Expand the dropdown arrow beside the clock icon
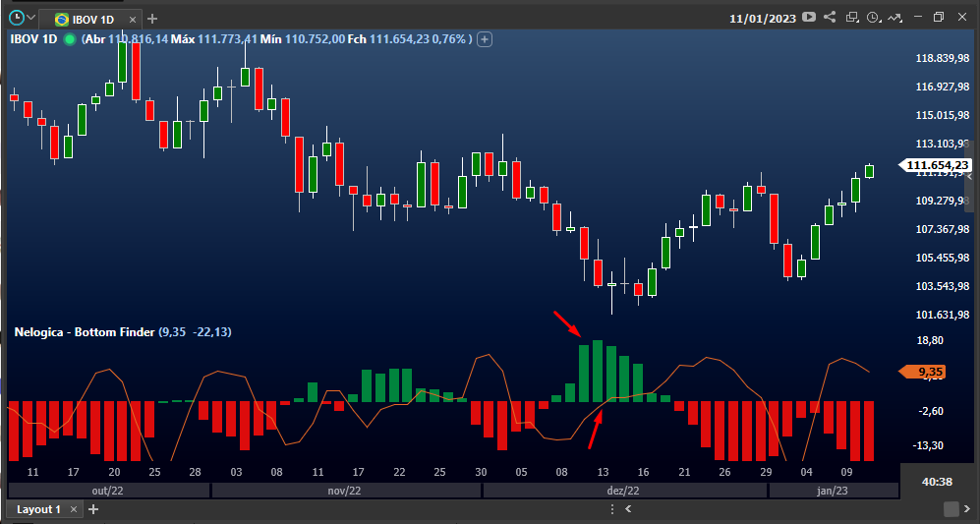The image size is (980, 524). pyautogui.click(x=30, y=18)
